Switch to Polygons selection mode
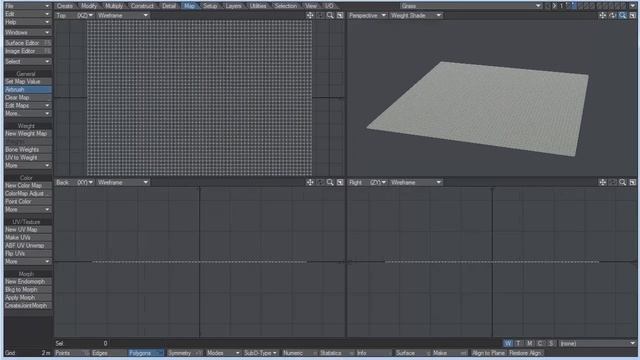Viewport: 640px width, 360px height. pos(146,353)
